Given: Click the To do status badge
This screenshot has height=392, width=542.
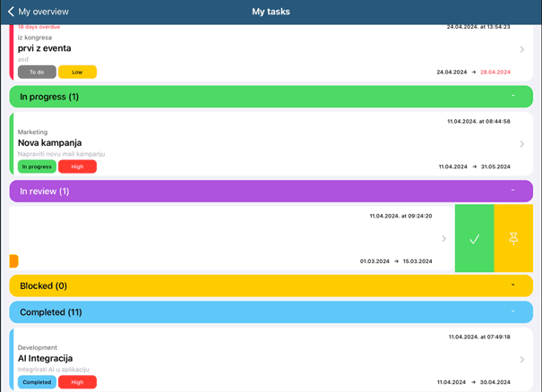Looking at the screenshot, I should pyautogui.click(x=37, y=72).
